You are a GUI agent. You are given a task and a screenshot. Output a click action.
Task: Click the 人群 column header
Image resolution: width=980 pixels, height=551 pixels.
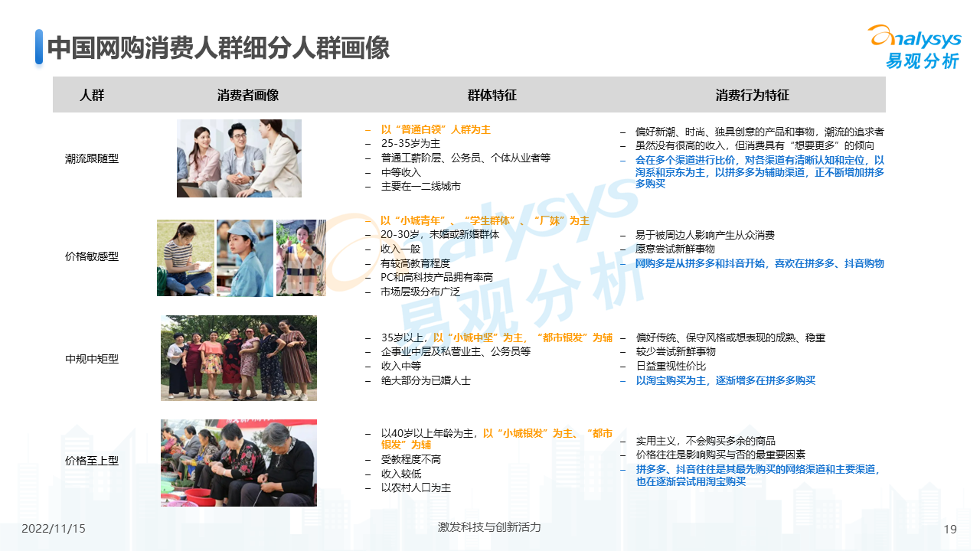point(92,96)
